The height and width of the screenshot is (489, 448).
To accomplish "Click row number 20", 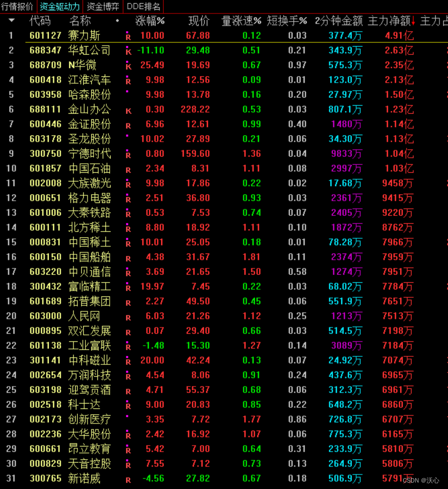I will [11, 316].
